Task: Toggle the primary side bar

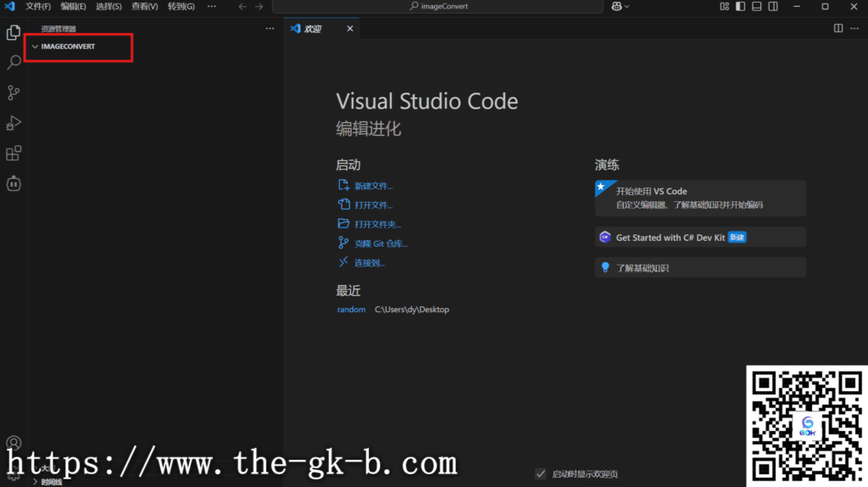Action: coord(740,7)
